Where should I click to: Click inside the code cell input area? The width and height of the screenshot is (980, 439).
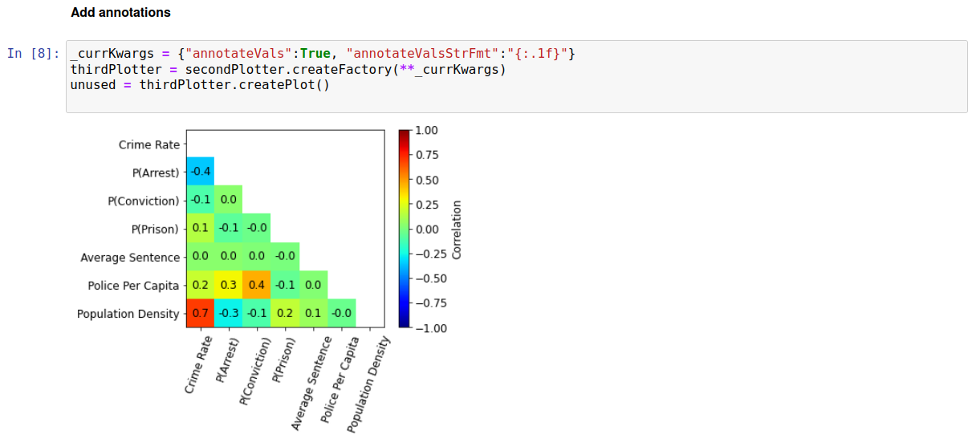tap(517, 76)
